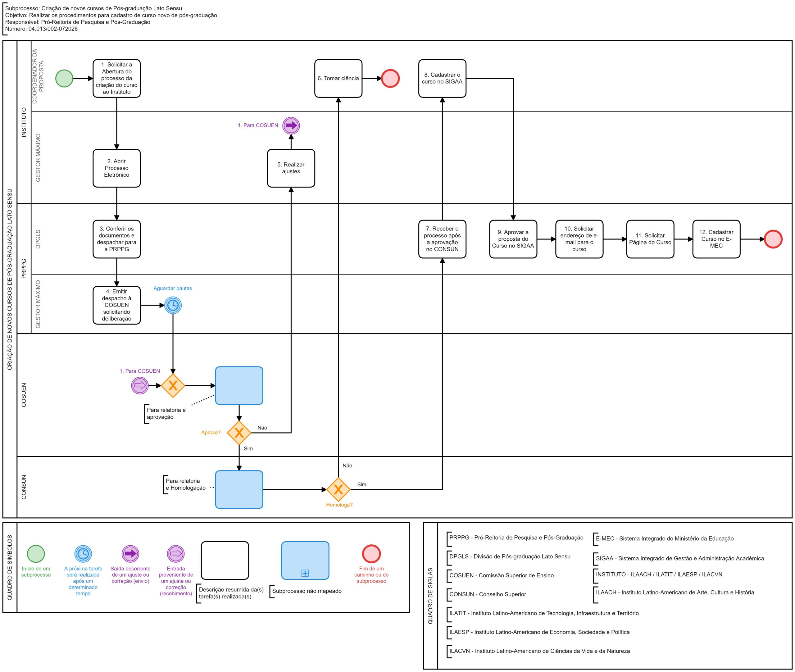Select the Homologa? exclusive gateway

(x=338, y=489)
